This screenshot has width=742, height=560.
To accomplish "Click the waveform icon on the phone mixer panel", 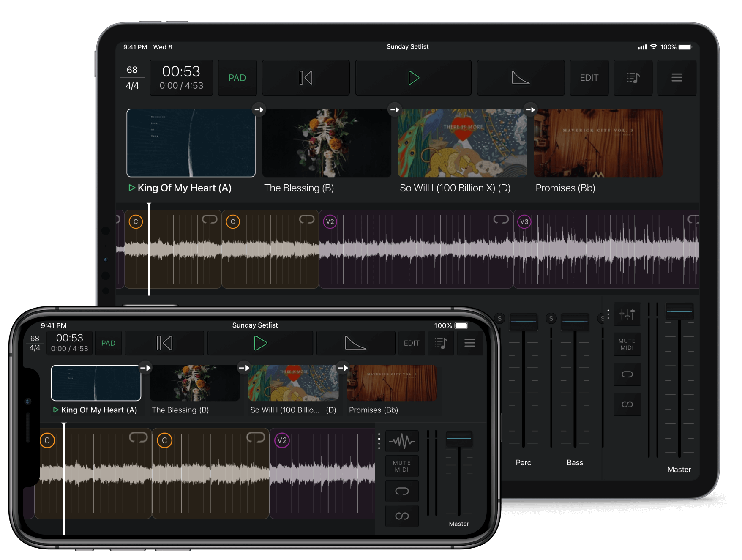I will click(401, 441).
